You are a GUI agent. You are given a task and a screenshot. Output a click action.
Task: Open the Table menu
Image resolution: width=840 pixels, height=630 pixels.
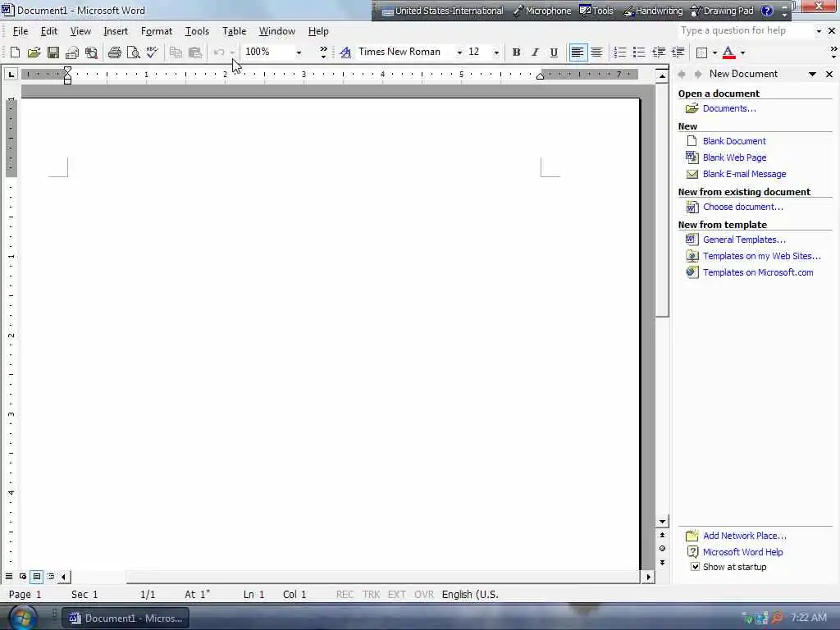(234, 31)
